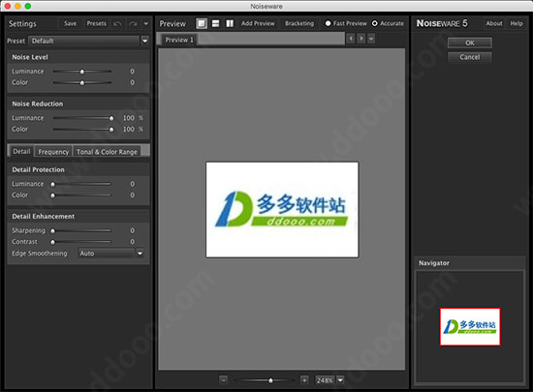Click the Noise Level section heading
533x392 pixels.
(30, 57)
